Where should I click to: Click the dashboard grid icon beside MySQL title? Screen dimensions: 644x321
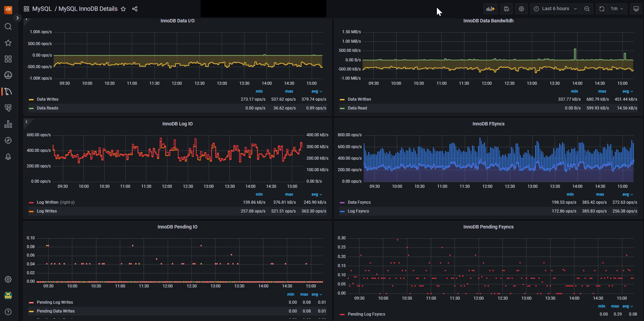point(26,9)
